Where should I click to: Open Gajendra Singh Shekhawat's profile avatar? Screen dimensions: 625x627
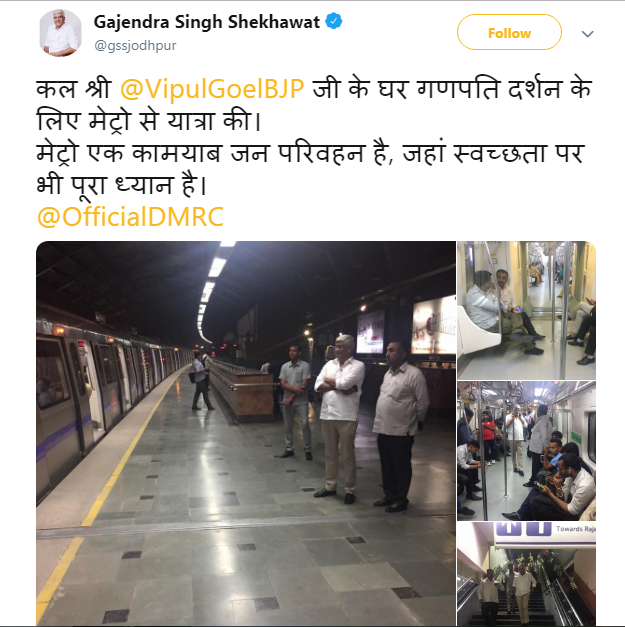coord(60,33)
